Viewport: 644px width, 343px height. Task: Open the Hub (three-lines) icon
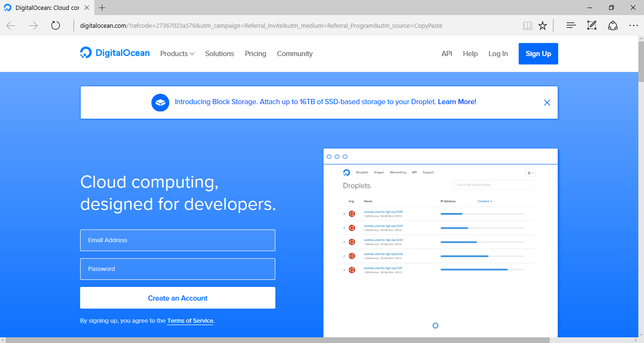tap(571, 25)
